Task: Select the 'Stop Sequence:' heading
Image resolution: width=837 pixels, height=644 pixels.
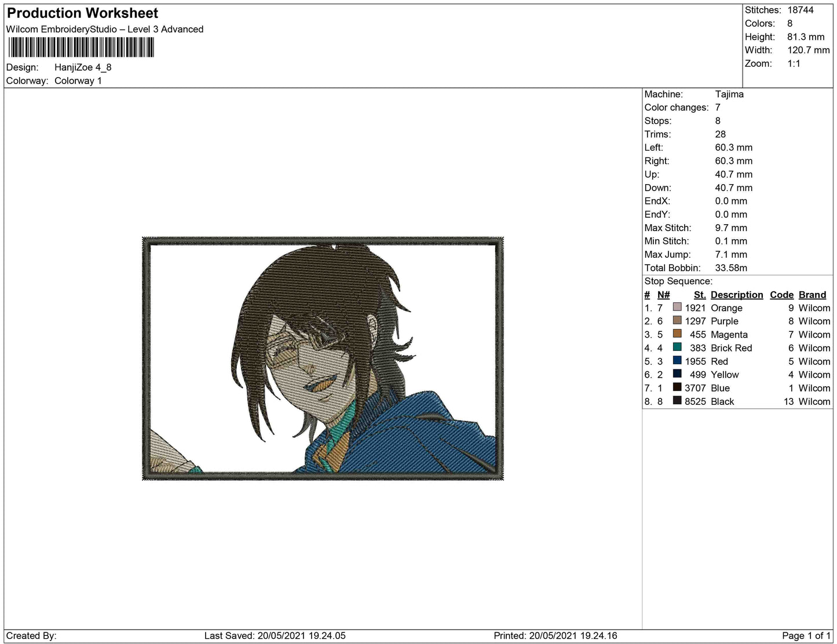Action: (x=678, y=281)
